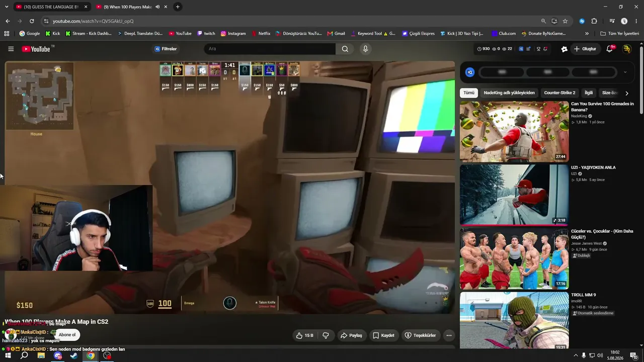This screenshot has height=362, width=644.
Task: Open the Instagram bookmark
Action: point(233,34)
